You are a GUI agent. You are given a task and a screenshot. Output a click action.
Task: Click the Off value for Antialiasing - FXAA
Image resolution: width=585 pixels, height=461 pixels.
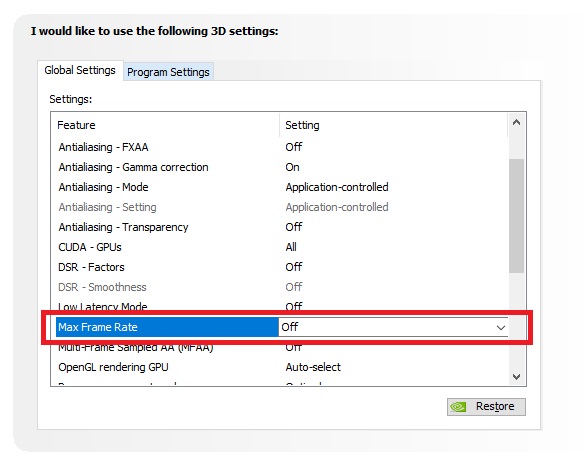pyautogui.click(x=294, y=147)
